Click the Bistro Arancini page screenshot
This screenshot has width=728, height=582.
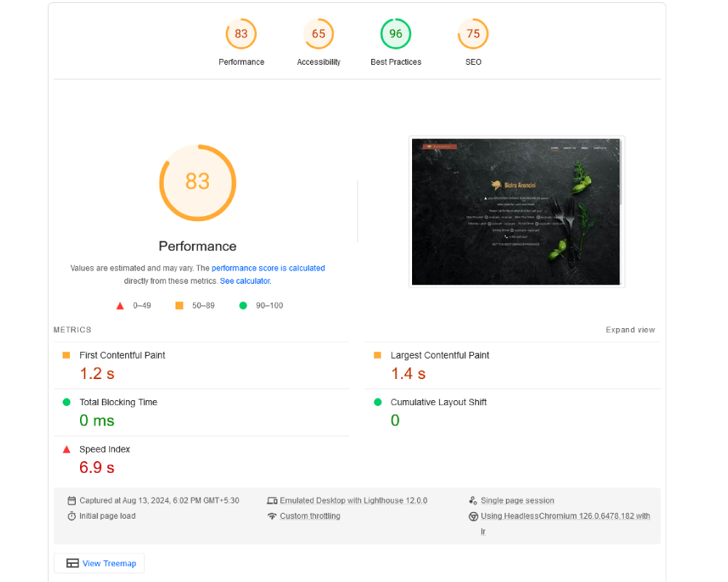click(x=517, y=211)
